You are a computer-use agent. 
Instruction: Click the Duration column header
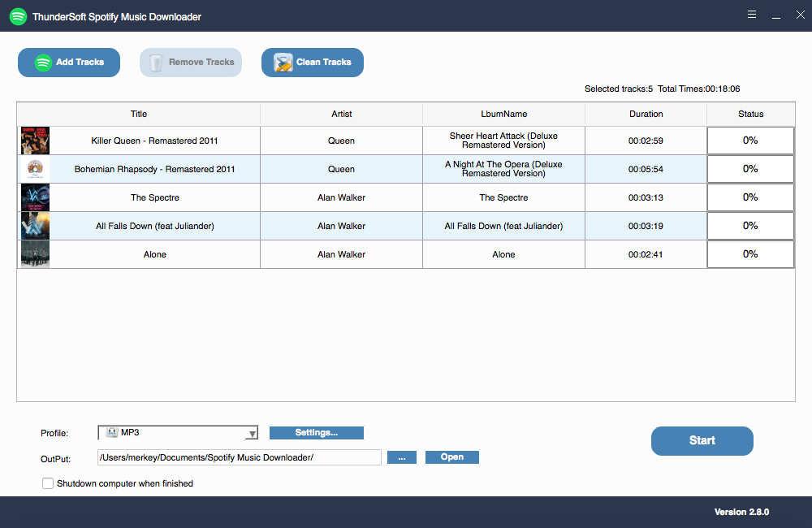click(646, 114)
